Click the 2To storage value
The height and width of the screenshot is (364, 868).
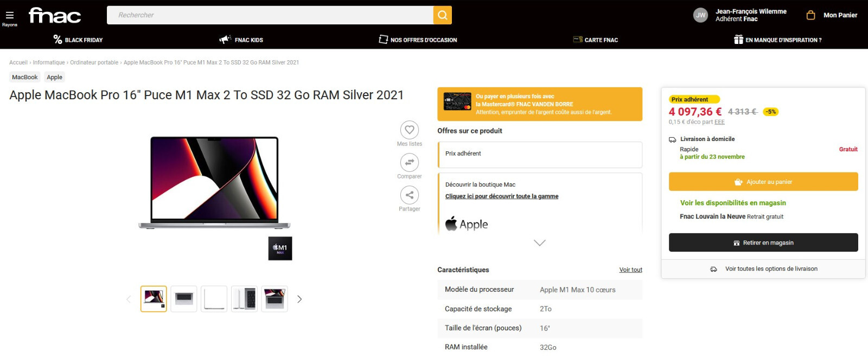point(546,309)
